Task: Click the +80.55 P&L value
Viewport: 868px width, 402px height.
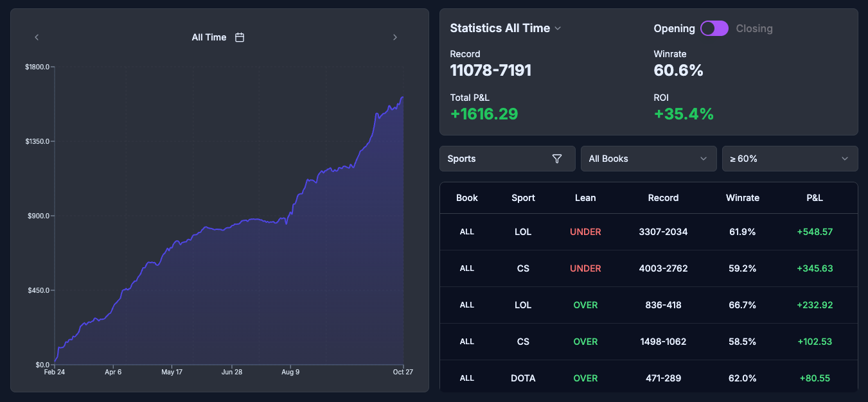Action: point(815,378)
